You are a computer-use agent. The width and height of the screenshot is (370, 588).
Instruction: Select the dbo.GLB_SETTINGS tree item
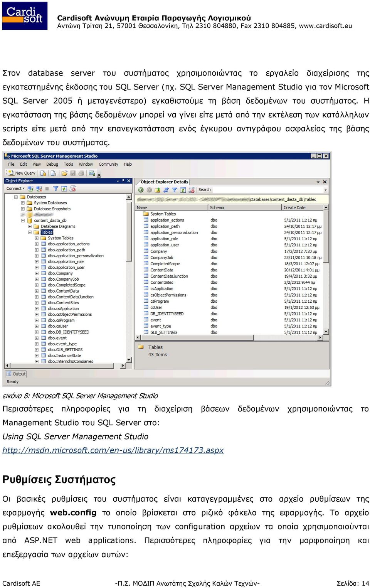pyautogui.click(x=65, y=350)
